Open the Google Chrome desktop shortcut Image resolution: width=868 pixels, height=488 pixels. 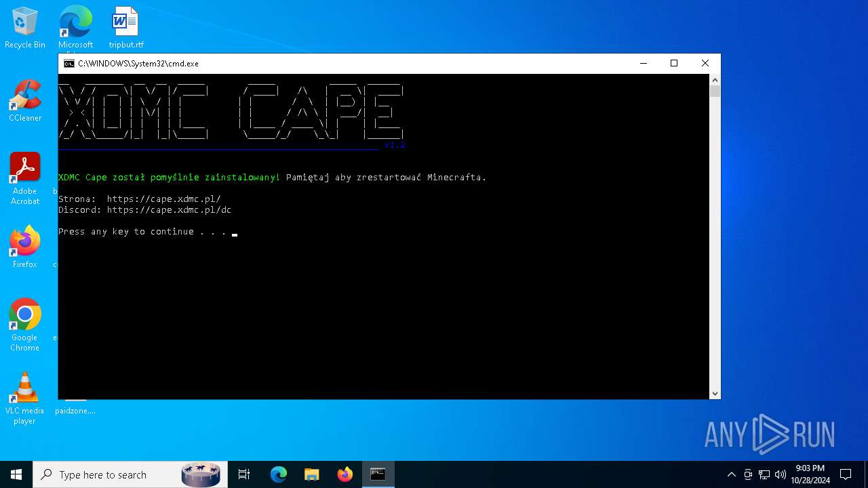25,325
